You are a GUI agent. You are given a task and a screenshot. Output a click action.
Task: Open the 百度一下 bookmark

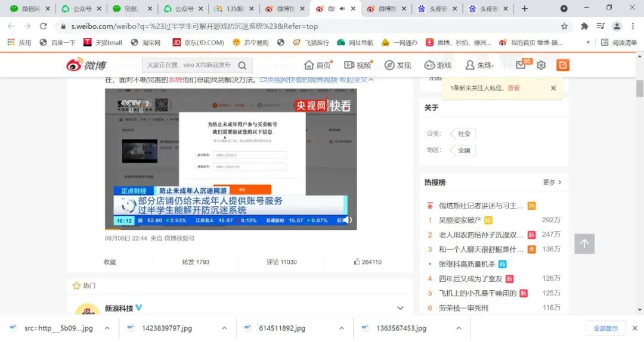tap(57, 43)
